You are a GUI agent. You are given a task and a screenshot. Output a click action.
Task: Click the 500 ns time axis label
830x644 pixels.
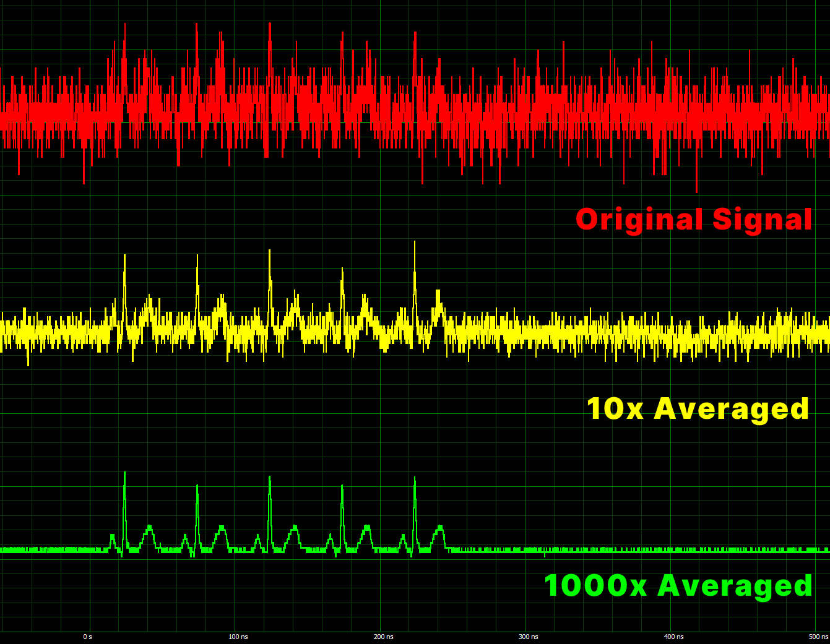tap(818, 637)
